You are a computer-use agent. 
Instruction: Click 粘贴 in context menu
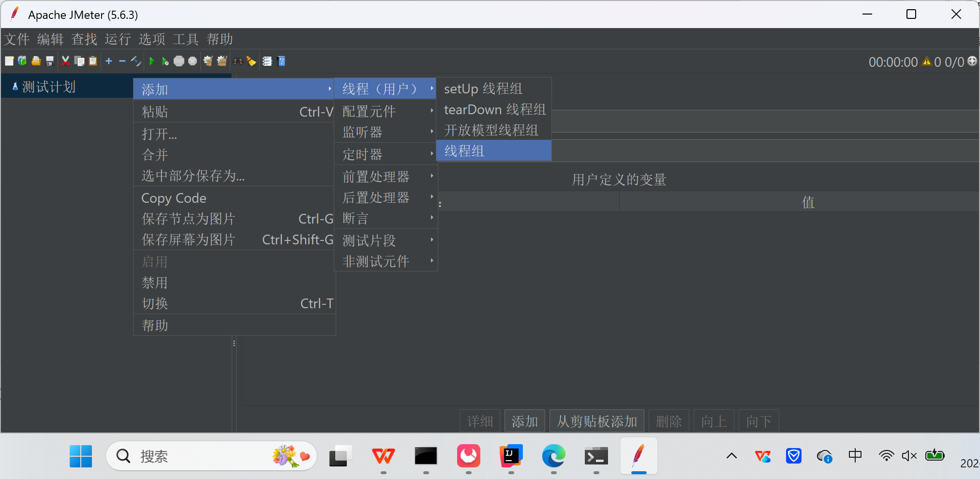point(234,112)
